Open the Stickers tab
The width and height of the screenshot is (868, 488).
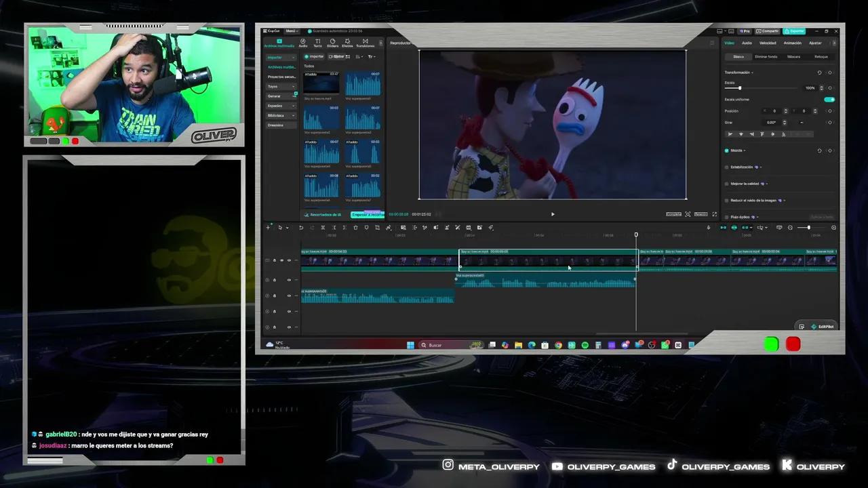(x=332, y=43)
